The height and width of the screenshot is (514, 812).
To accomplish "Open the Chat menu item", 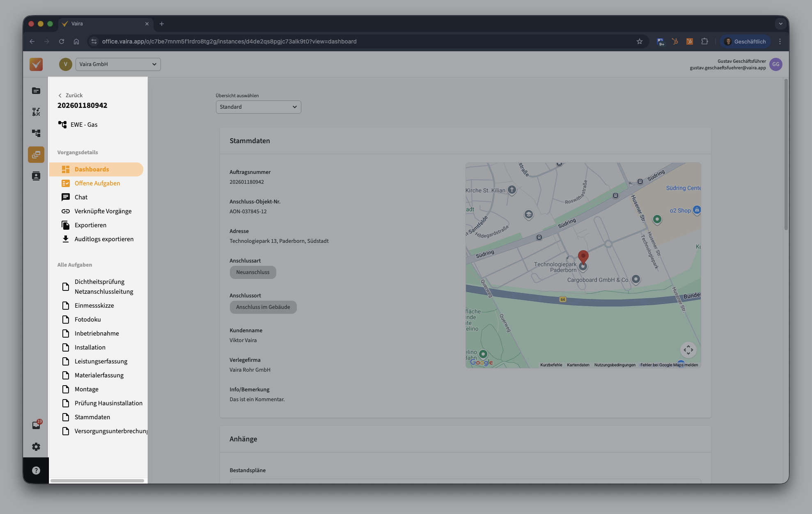I will click(x=81, y=197).
